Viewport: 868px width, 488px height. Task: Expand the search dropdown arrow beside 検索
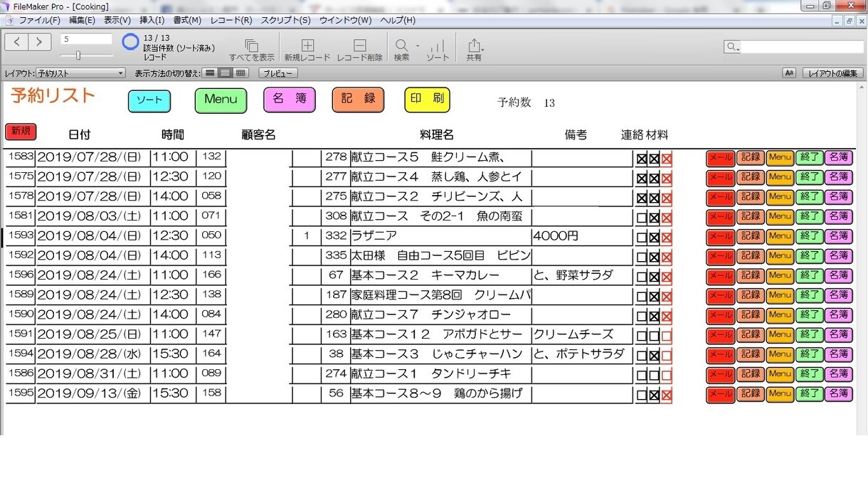(x=418, y=46)
